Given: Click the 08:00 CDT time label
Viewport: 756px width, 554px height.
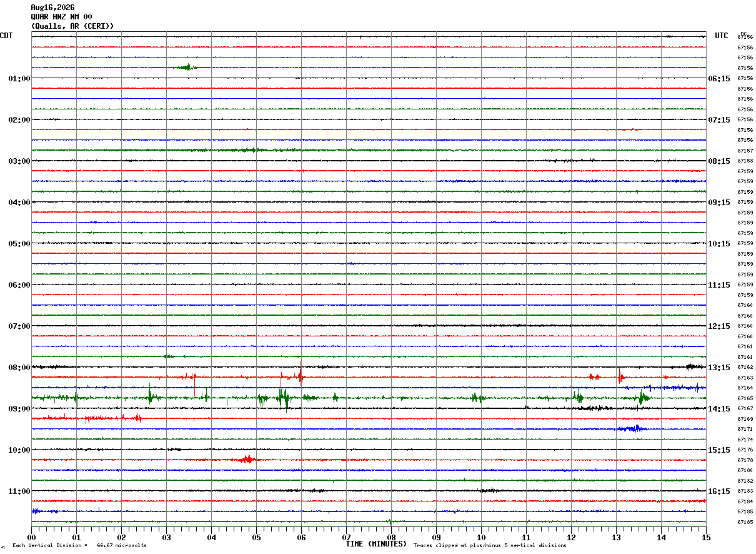Looking at the screenshot, I should 19,368.
